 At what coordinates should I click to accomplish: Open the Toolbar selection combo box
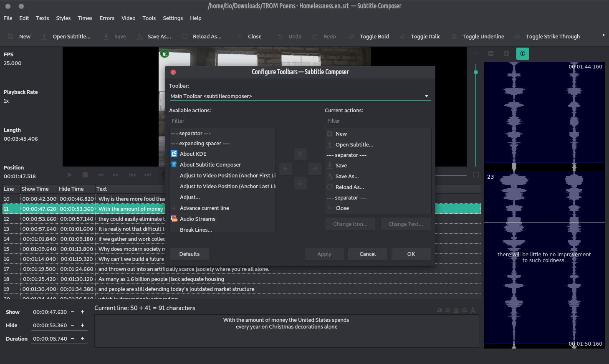point(300,96)
